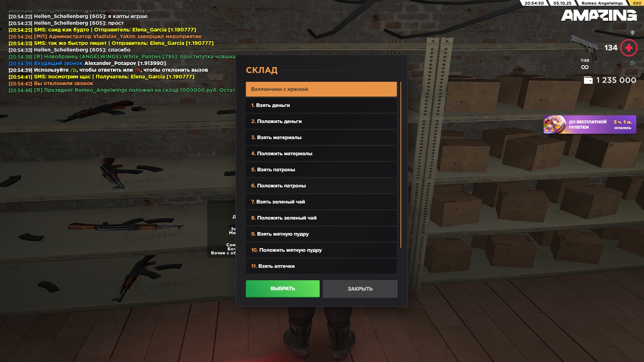
Task: Choose option 2 Положить деньги
Action: tap(321, 121)
